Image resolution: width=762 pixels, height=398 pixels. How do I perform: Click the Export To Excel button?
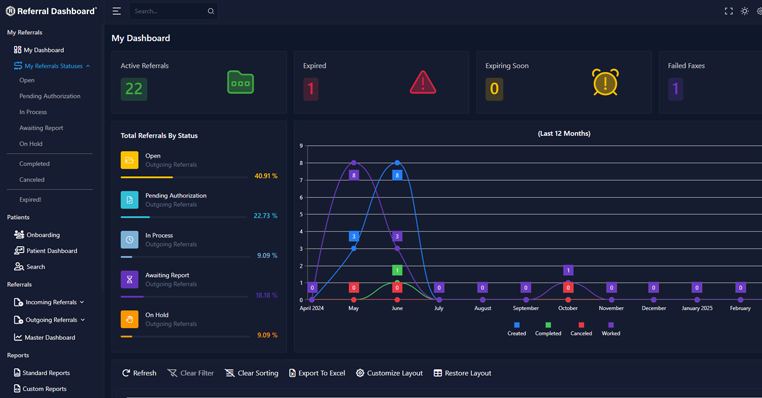click(x=317, y=373)
